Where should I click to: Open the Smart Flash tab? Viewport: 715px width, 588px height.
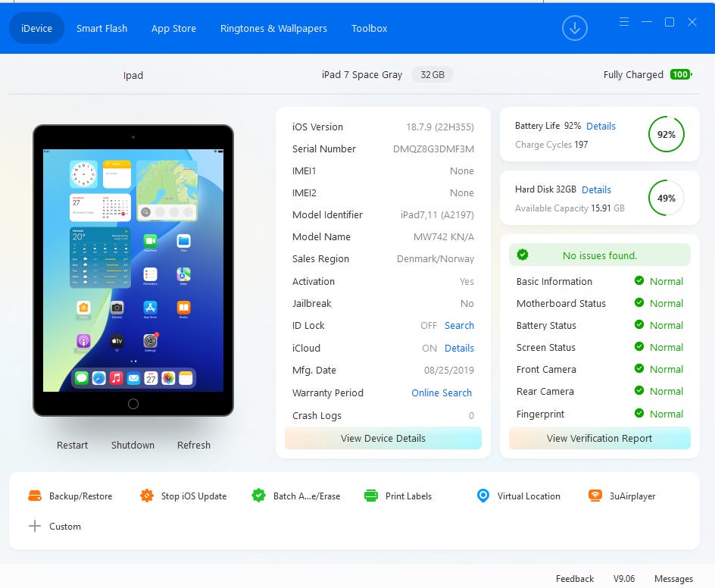[101, 28]
